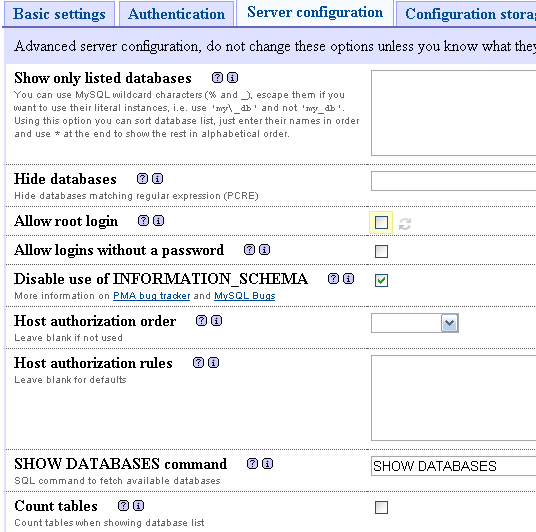Open info icon beside Hide databases

[x=157, y=178]
